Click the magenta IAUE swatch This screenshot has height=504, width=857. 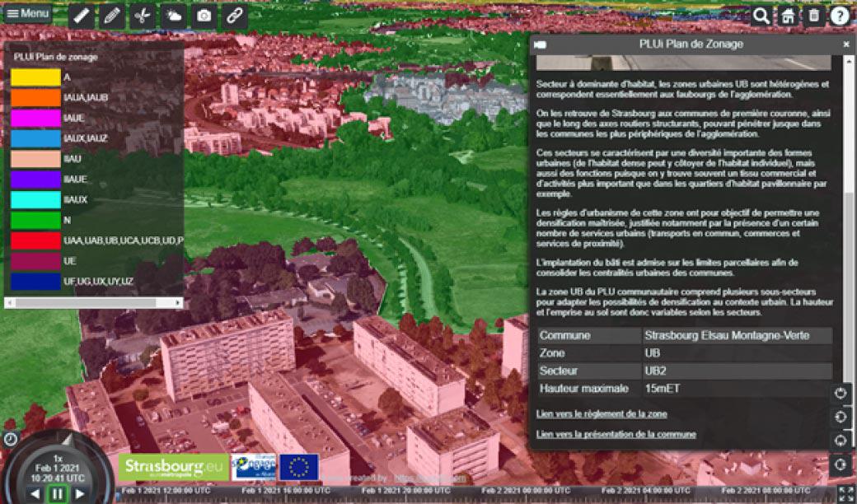point(35,118)
